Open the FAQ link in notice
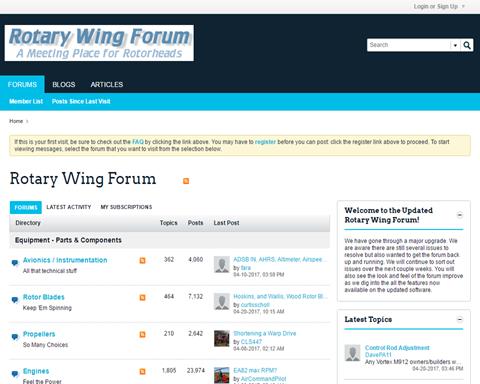 point(138,142)
